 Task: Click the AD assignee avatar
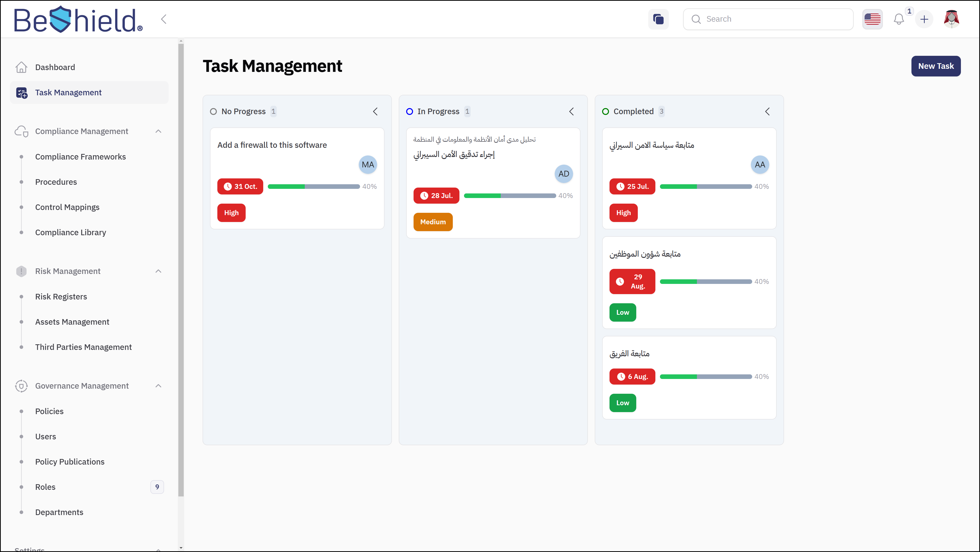(563, 174)
